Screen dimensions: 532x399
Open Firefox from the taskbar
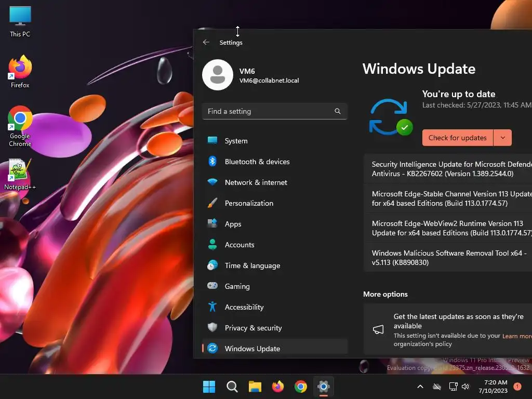pyautogui.click(x=278, y=387)
